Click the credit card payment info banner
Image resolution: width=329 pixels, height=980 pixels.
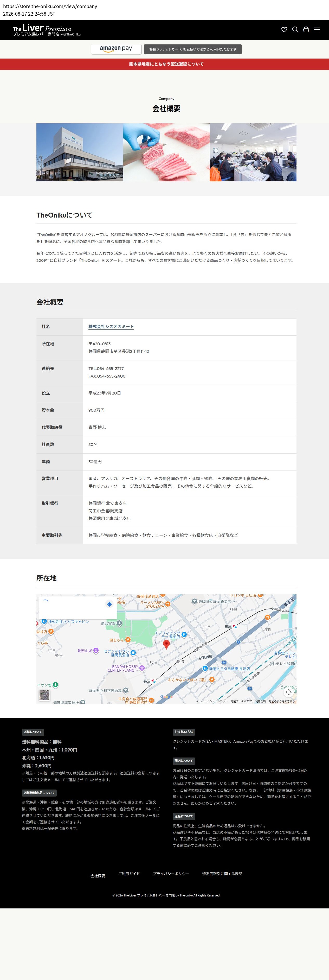tap(192, 49)
